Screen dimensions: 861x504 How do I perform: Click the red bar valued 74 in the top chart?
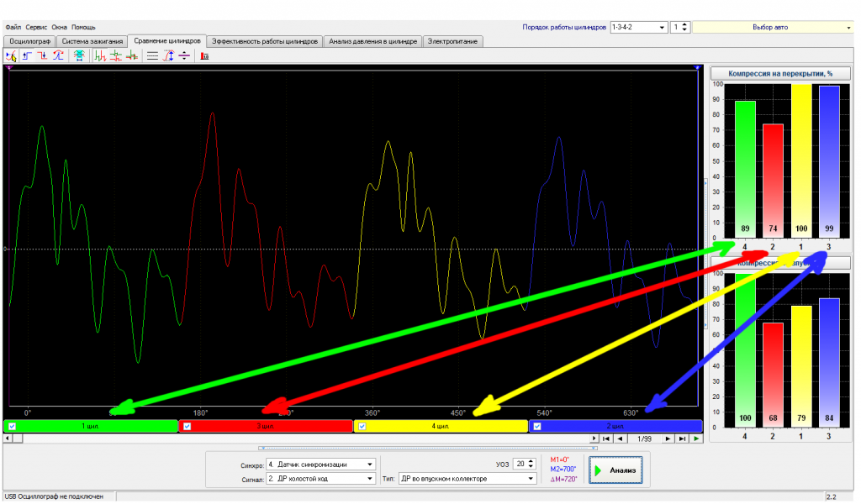point(773,181)
